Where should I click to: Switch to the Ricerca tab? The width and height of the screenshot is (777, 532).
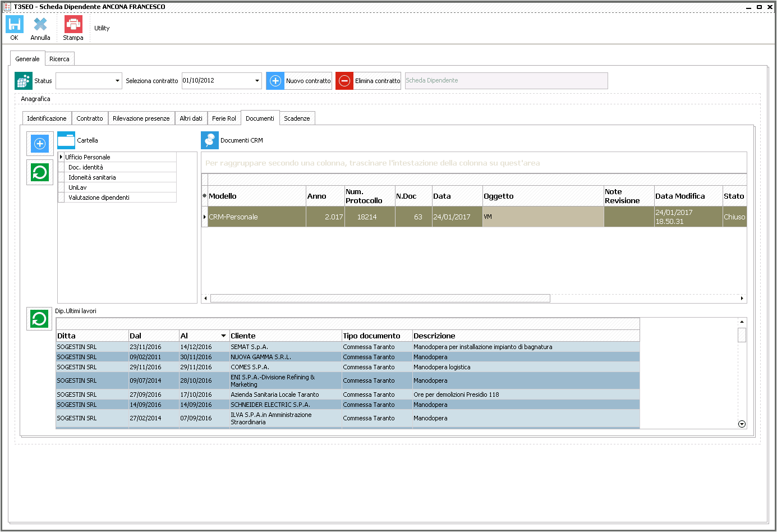(x=59, y=59)
